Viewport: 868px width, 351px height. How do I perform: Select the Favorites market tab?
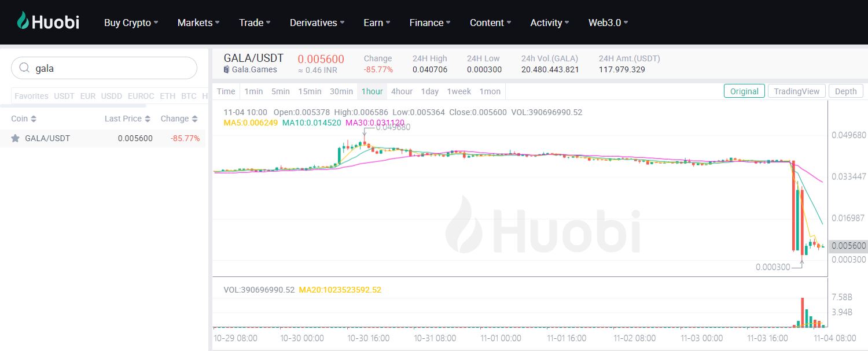coord(31,96)
